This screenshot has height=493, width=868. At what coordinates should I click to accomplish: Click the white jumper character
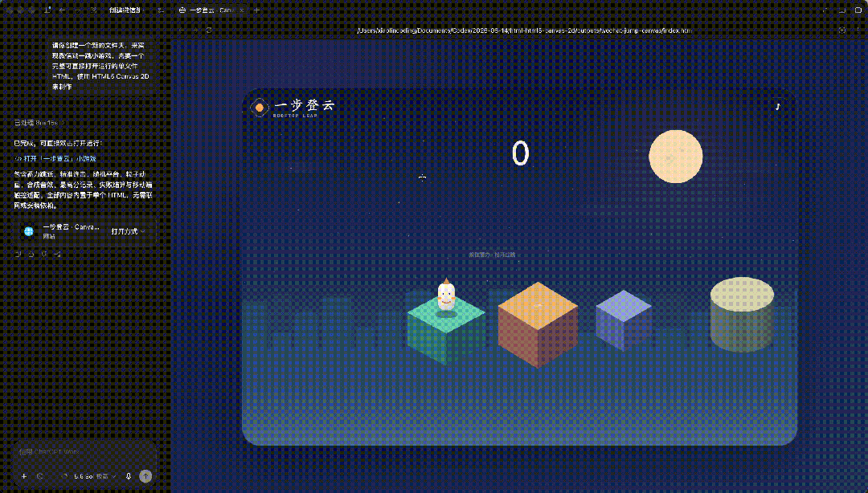(446, 295)
